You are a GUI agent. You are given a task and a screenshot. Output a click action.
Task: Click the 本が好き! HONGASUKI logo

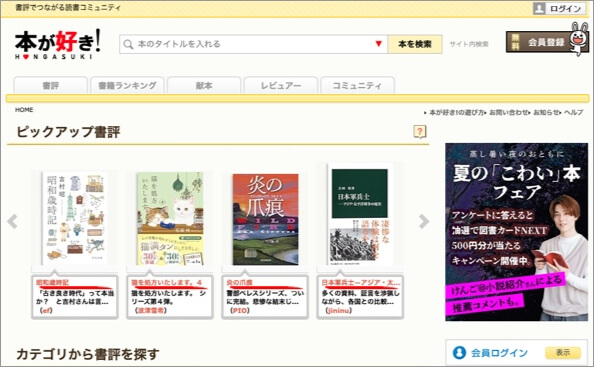[58, 44]
